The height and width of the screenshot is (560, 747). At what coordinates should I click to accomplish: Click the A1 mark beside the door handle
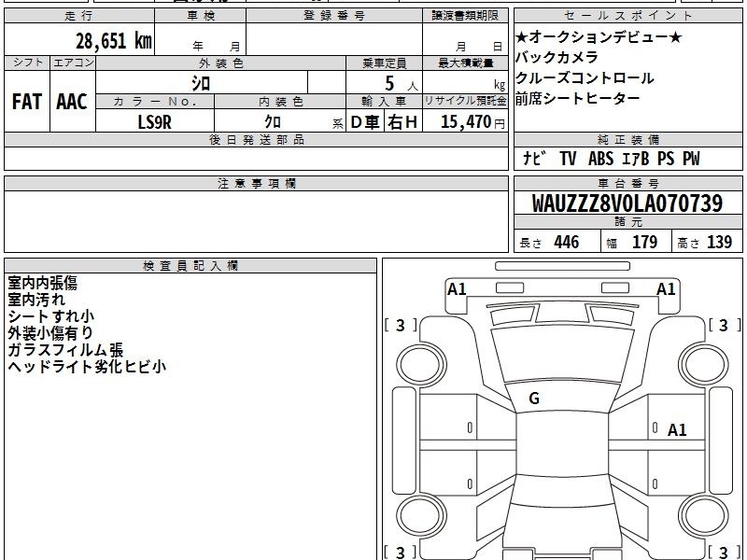click(x=677, y=430)
